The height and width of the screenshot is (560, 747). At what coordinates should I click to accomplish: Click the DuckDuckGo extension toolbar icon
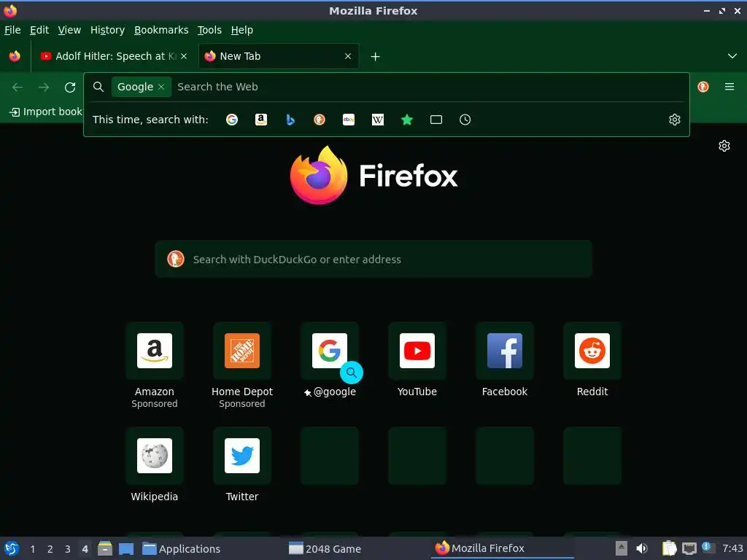pos(703,87)
